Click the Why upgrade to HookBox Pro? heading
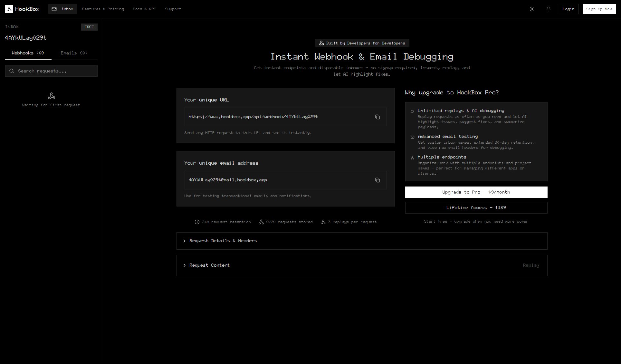The width and height of the screenshot is (621, 364). pyautogui.click(x=452, y=93)
